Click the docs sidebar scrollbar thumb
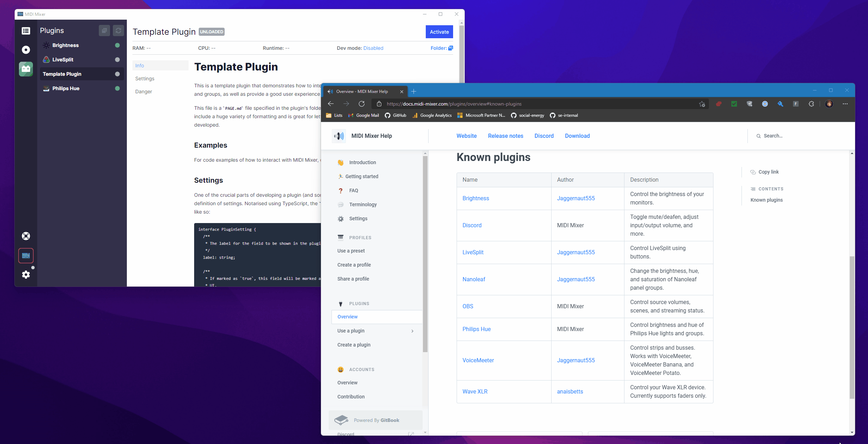 pos(425,254)
